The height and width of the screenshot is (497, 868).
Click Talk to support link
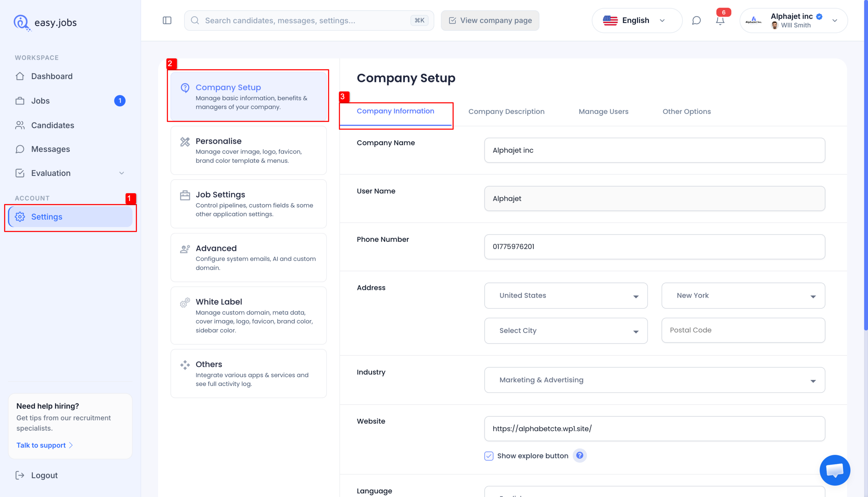click(44, 445)
